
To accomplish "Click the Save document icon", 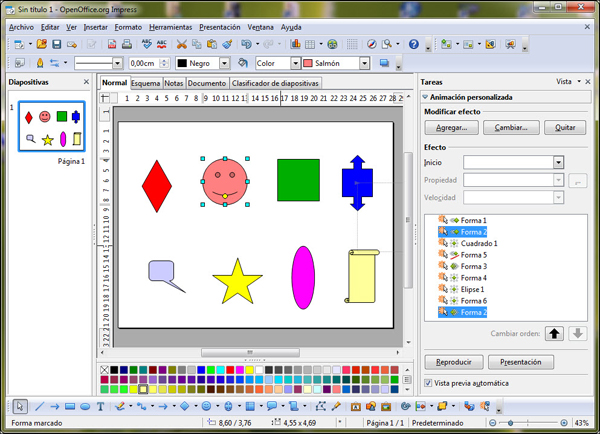I will pyautogui.click(x=57, y=44).
